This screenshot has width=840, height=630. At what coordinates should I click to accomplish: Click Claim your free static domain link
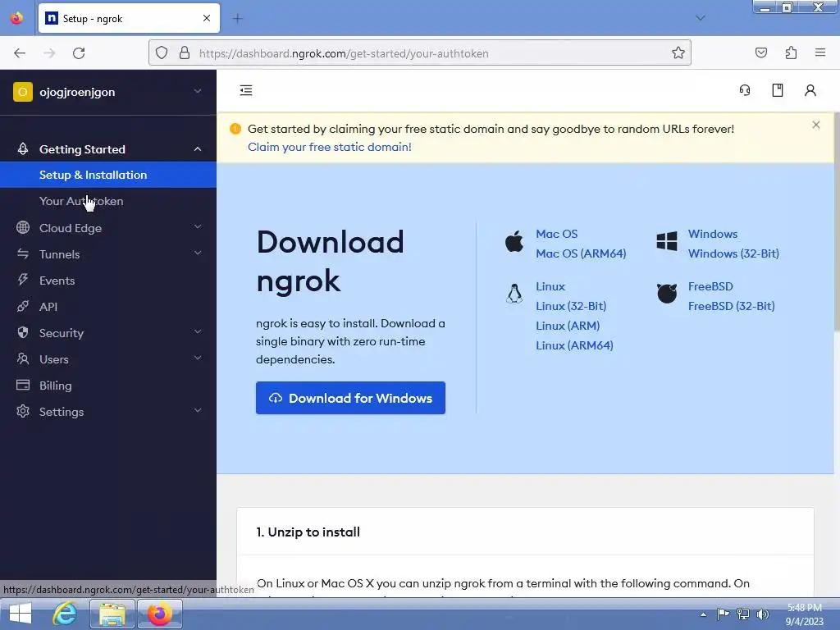click(330, 147)
